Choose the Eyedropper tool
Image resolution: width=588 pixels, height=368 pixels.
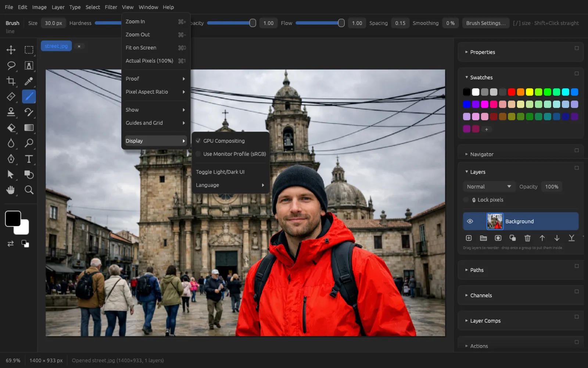pyautogui.click(x=29, y=81)
